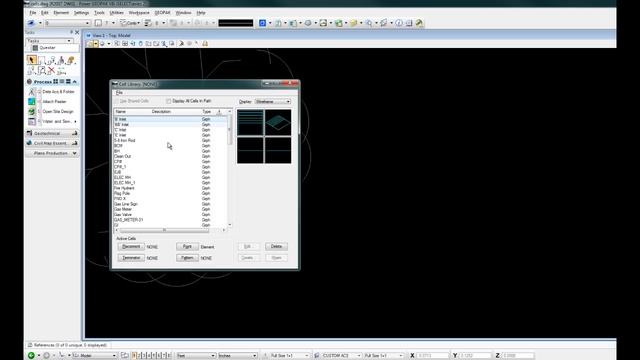Image resolution: width=640 pixels, height=360 pixels.
Task: Select the 'Gas Valve' cell row
Action: pyautogui.click(x=170, y=215)
